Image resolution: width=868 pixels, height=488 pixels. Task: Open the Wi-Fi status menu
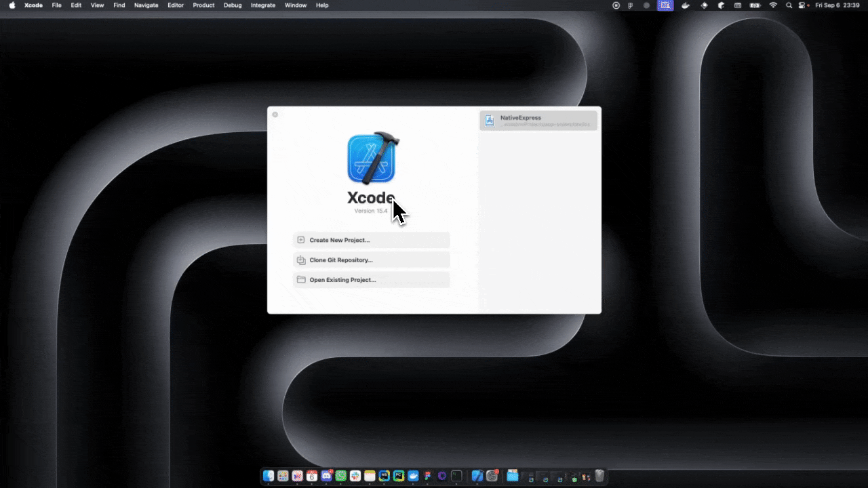point(773,5)
